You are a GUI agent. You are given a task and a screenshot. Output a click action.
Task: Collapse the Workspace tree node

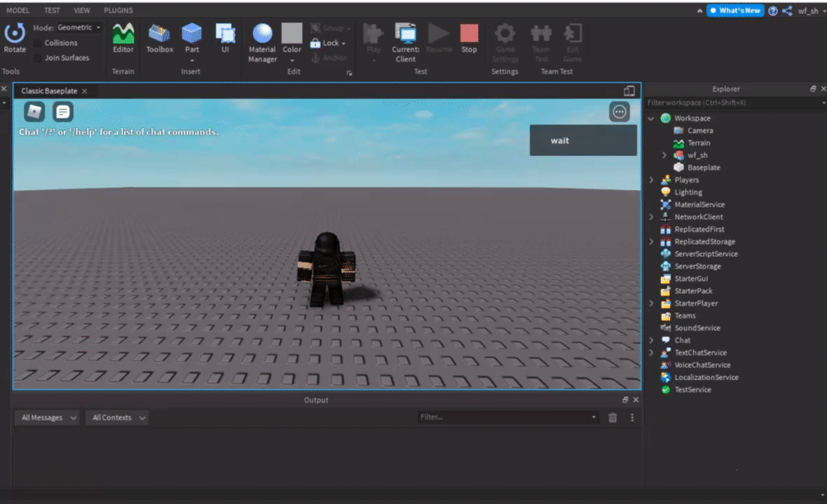tap(651, 118)
